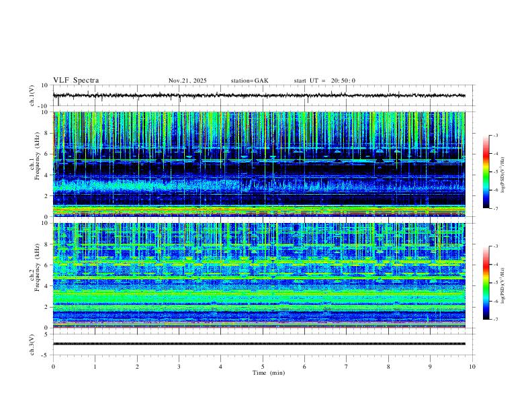Click time axis tick label "9"
532x411 pixels.
(430, 367)
